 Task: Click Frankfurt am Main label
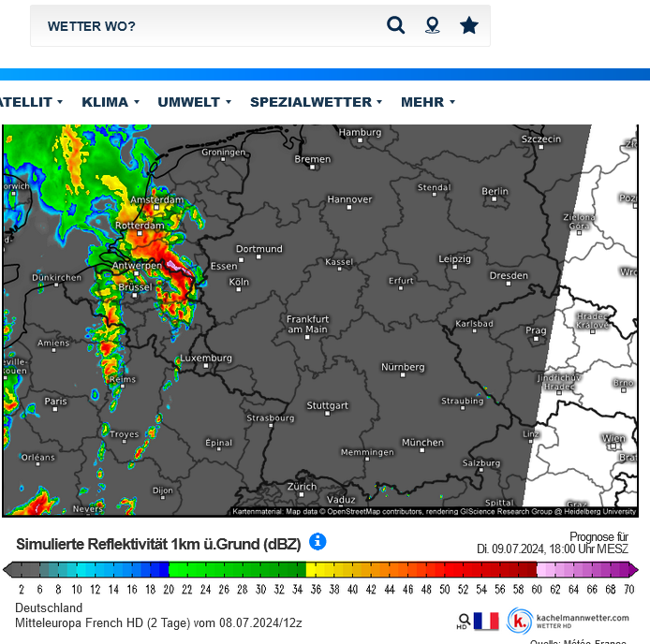307,324
